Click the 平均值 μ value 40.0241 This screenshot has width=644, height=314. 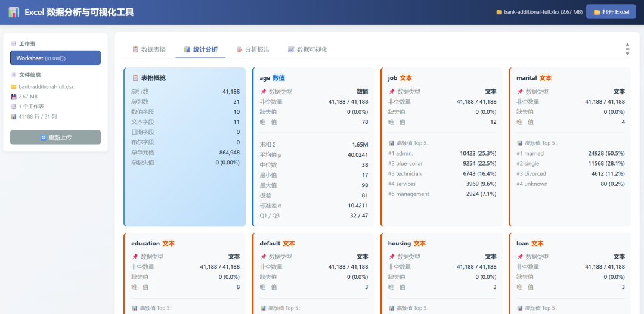(358, 155)
